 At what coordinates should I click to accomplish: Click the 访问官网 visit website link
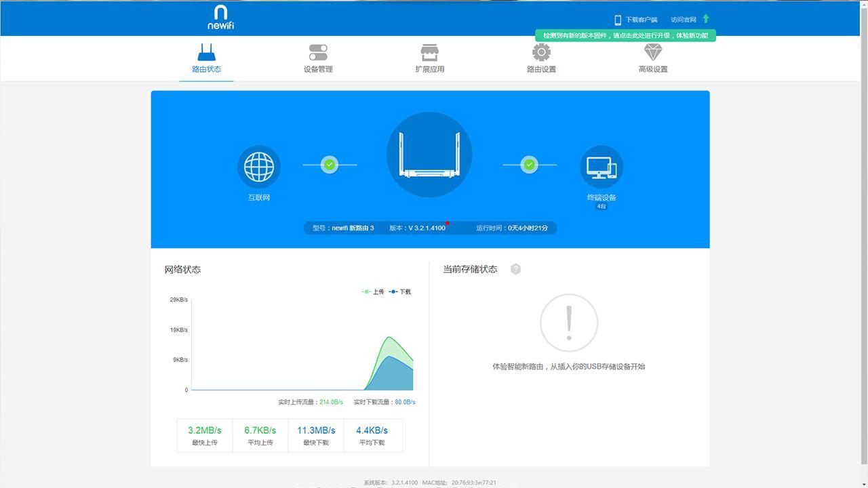click(684, 20)
